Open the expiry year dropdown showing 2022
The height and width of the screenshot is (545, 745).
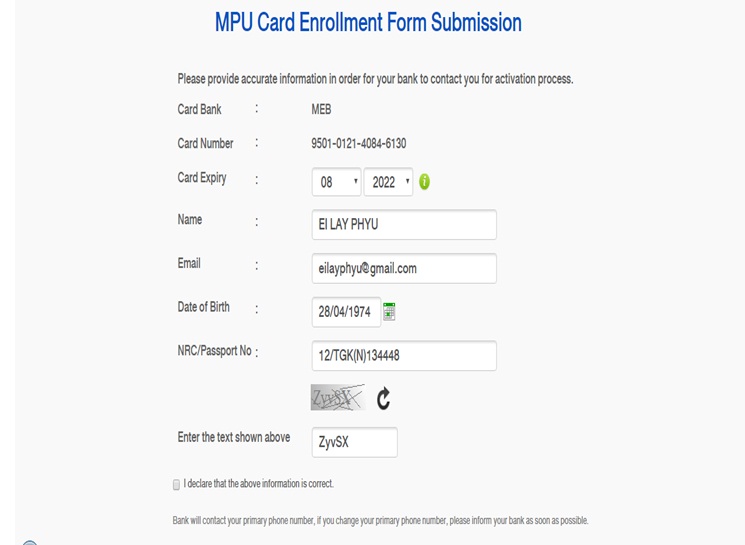[388, 182]
